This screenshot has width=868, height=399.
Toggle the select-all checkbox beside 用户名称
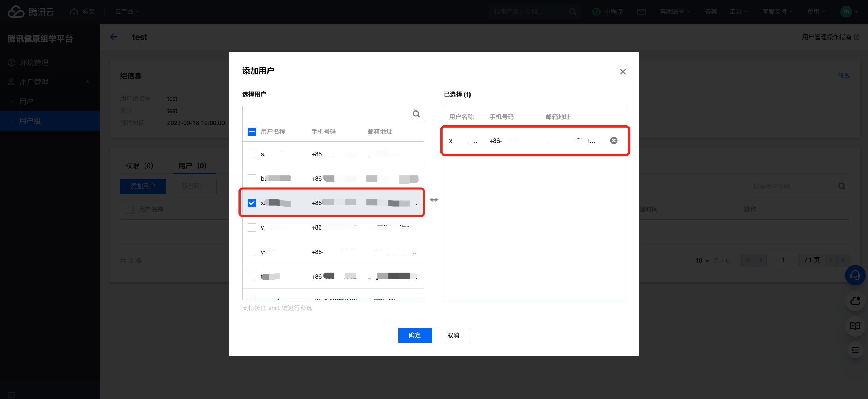point(252,132)
